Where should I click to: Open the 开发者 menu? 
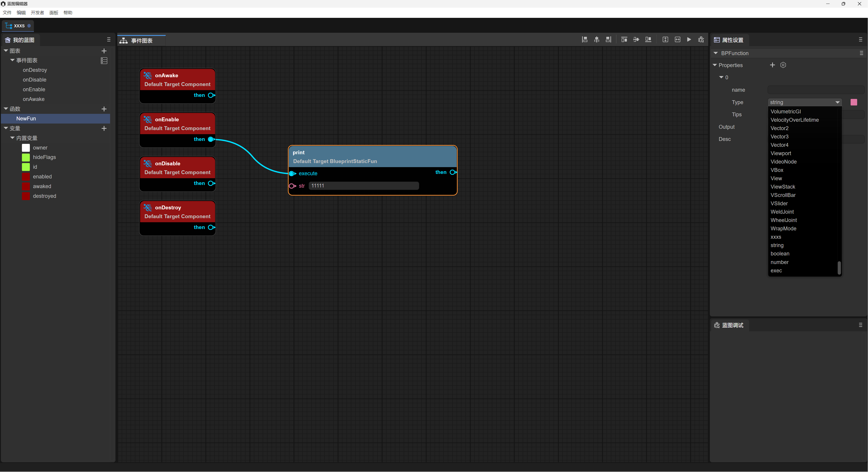coord(37,13)
